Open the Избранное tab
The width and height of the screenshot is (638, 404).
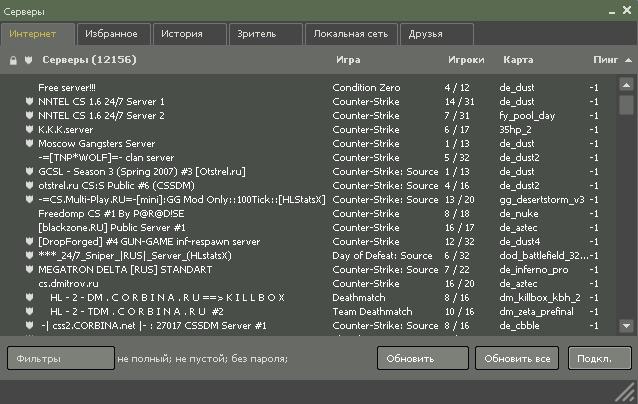(114, 34)
